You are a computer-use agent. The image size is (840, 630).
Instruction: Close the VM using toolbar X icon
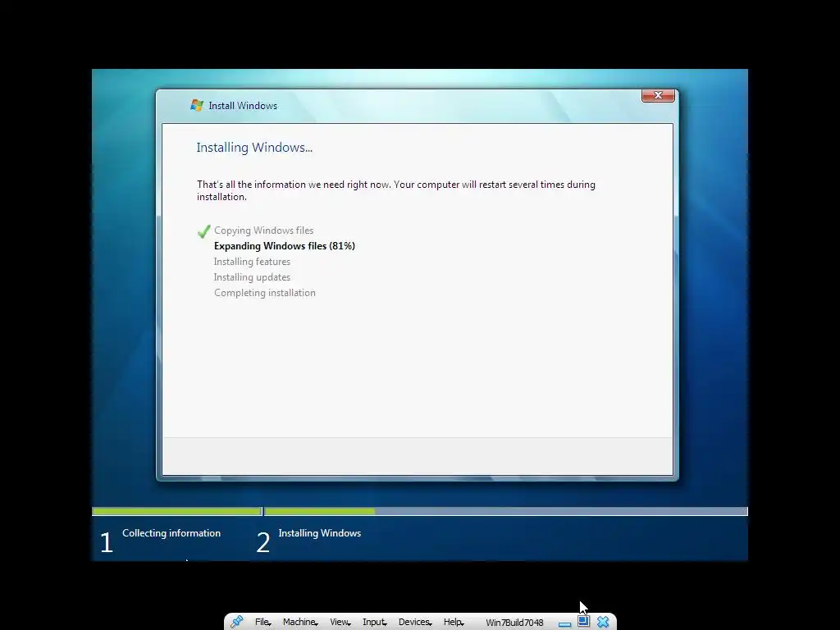[x=603, y=622]
